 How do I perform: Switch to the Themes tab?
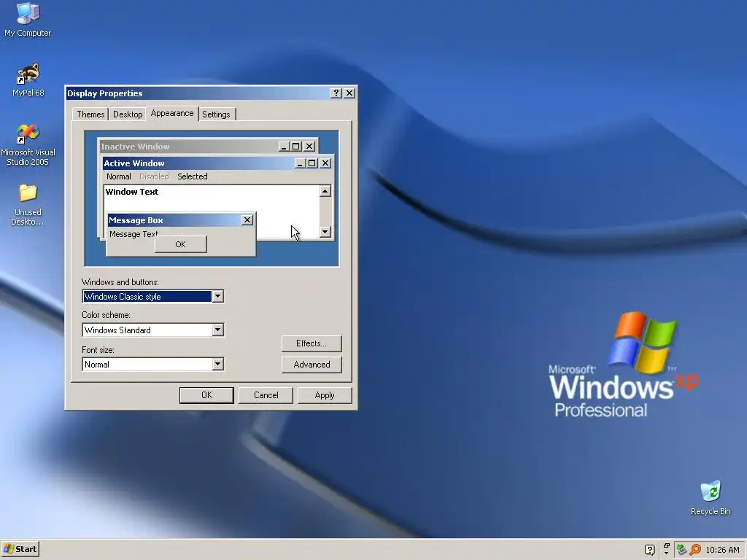coord(90,114)
